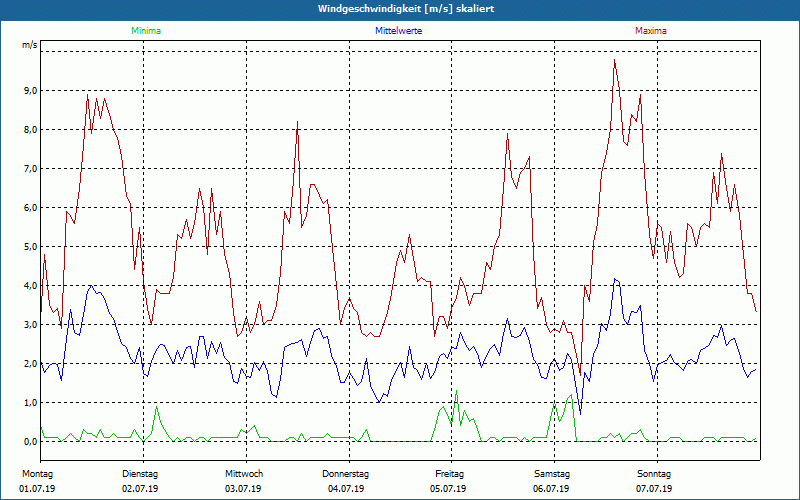Select the green 'Minima' legend label

(x=146, y=31)
